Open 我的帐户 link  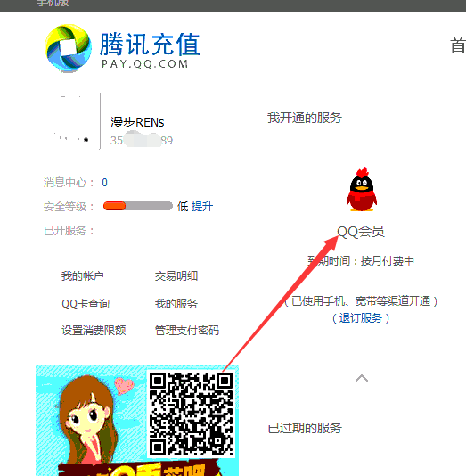(83, 276)
